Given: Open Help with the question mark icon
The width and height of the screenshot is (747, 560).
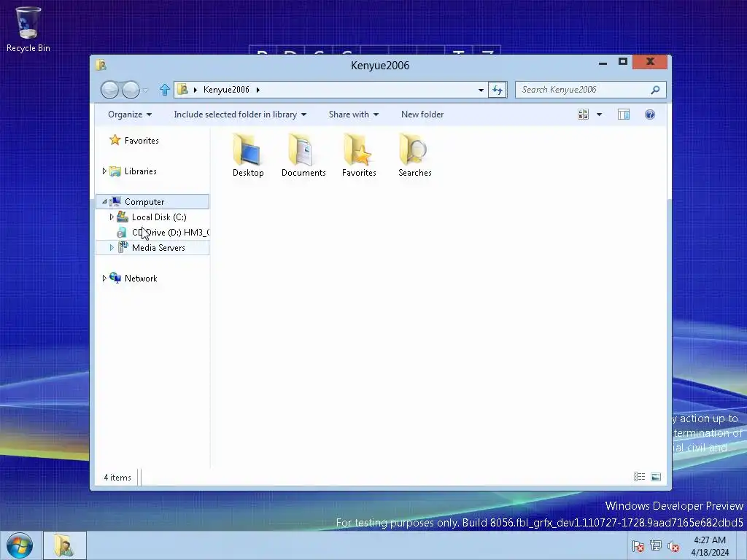Looking at the screenshot, I should point(650,114).
